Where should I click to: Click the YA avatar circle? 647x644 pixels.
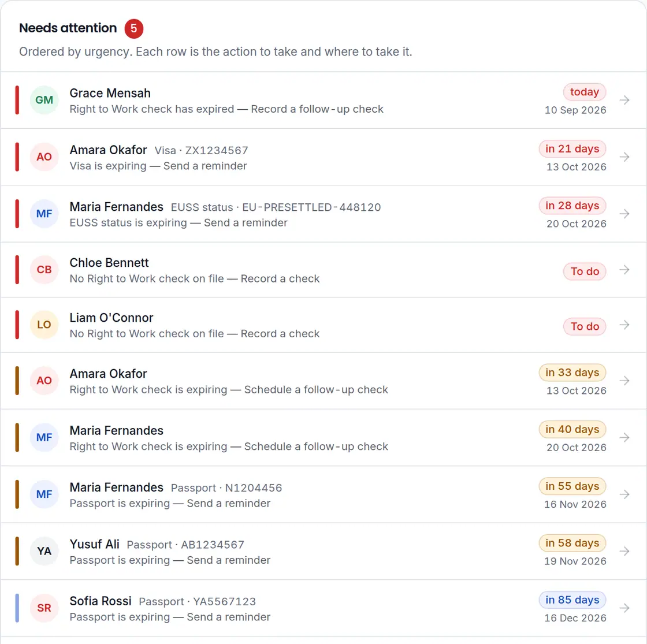pyautogui.click(x=44, y=551)
